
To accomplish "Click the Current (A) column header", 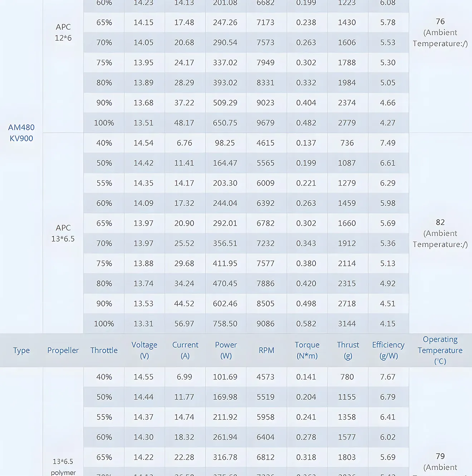I will coord(185,350).
